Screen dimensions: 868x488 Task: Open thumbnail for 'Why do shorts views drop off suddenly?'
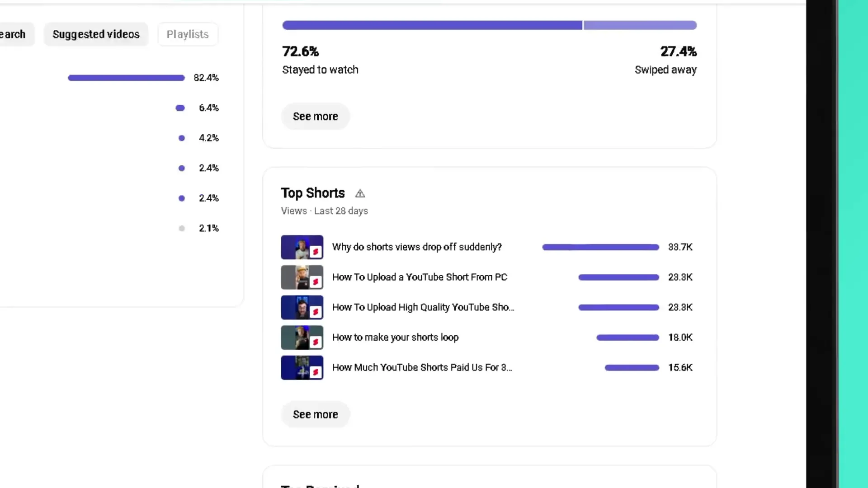coord(302,247)
